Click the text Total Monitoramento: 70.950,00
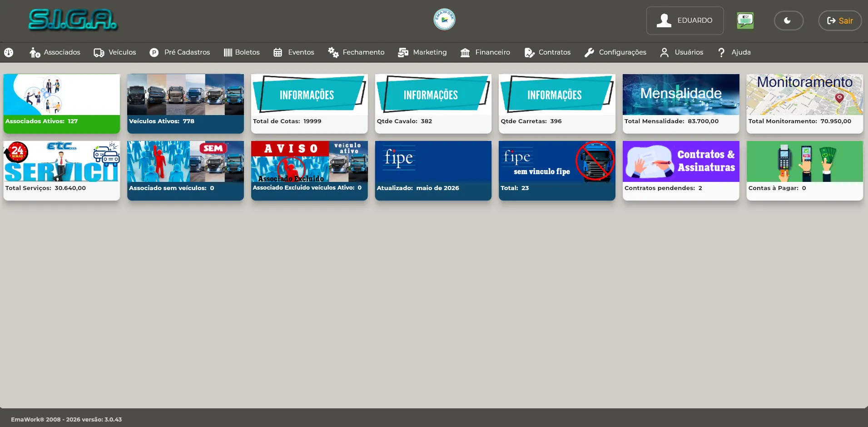 tap(800, 121)
